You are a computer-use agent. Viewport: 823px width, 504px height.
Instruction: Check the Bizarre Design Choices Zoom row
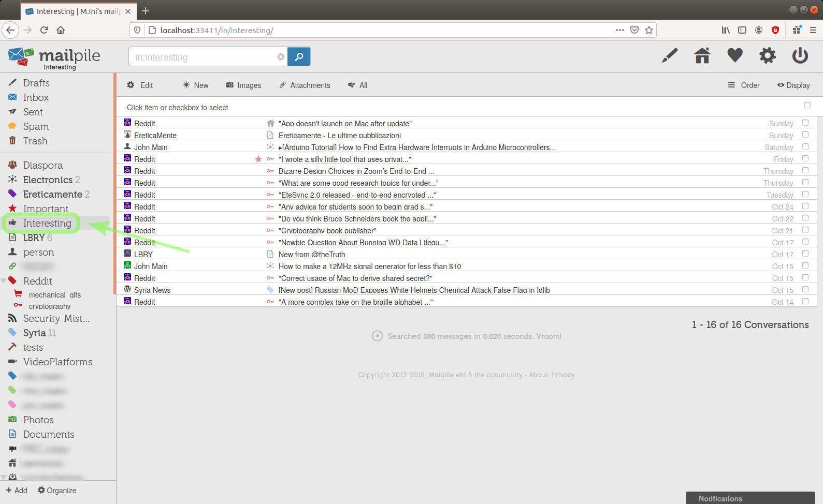(805, 170)
